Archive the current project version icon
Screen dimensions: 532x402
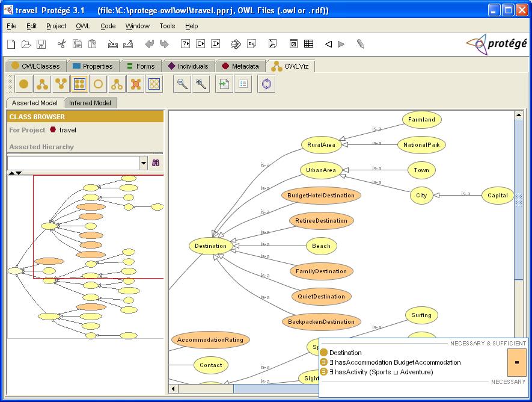point(112,44)
